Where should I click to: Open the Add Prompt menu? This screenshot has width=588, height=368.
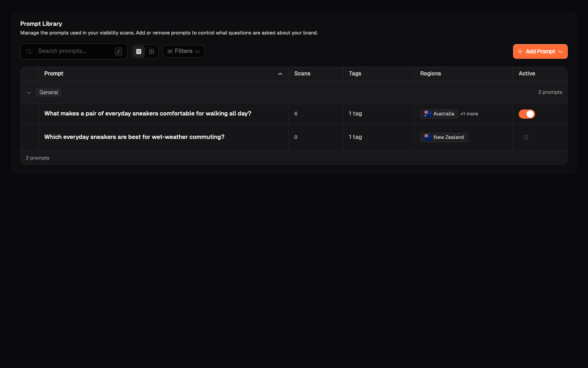(x=540, y=52)
